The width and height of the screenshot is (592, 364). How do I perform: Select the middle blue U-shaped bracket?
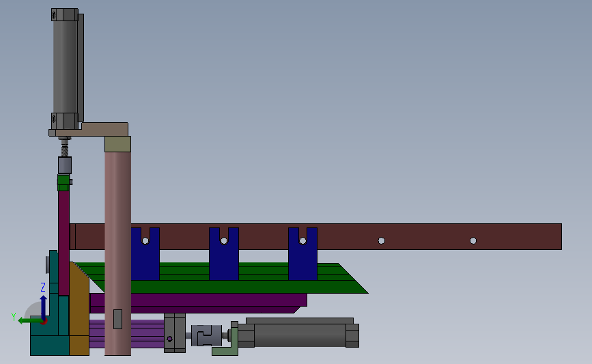(224, 255)
